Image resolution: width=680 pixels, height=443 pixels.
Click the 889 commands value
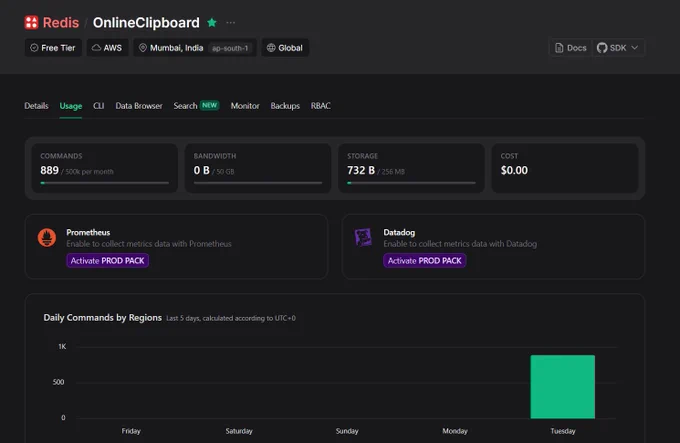pos(49,170)
